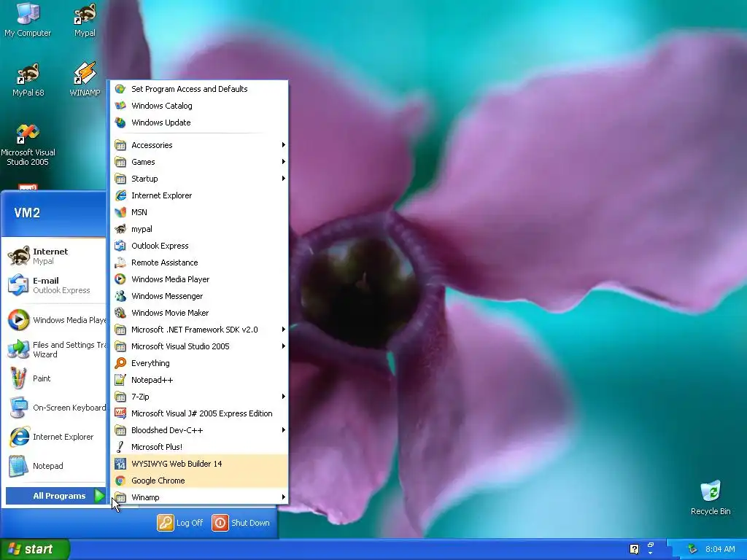Select the Mypal desktop shortcut
747x560 pixels.
tap(85, 19)
